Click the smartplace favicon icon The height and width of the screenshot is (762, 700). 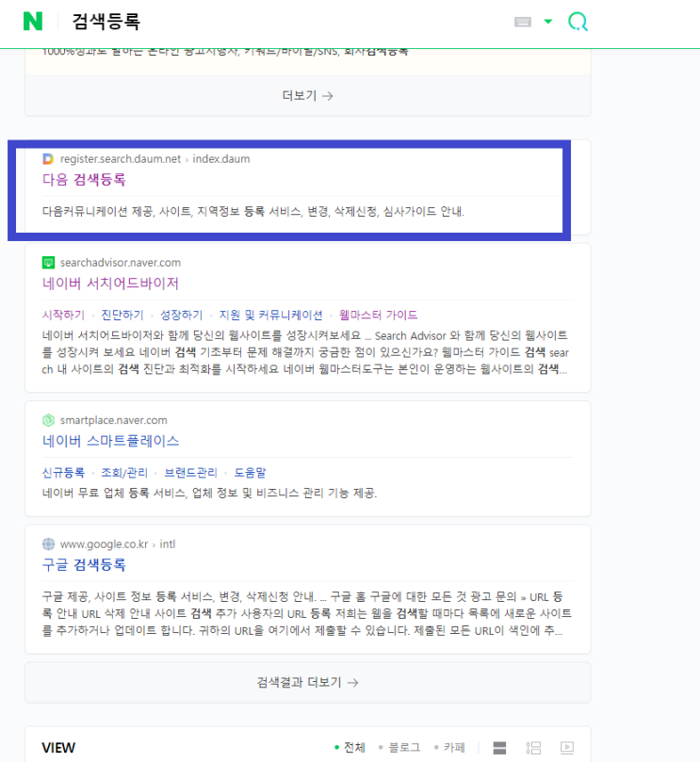tap(48, 420)
